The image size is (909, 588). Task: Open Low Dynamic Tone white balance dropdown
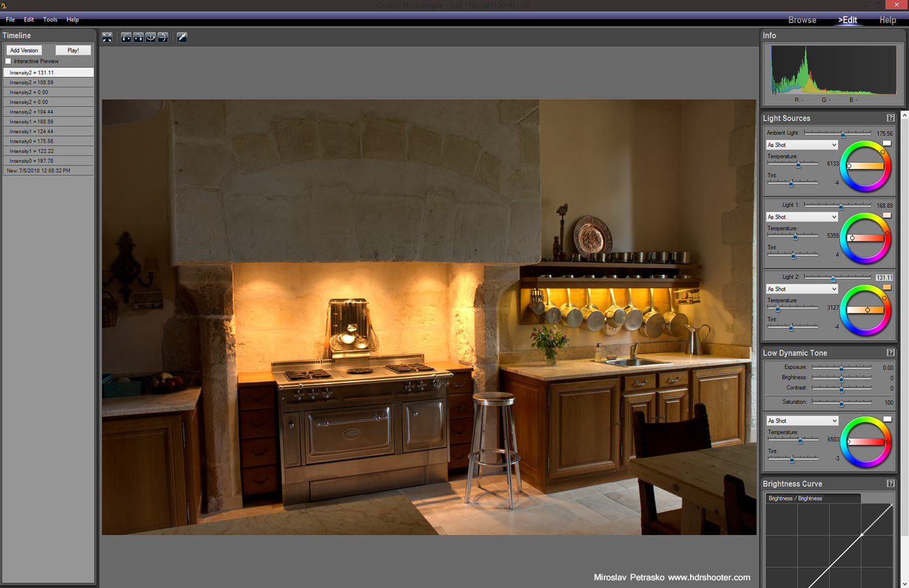802,421
